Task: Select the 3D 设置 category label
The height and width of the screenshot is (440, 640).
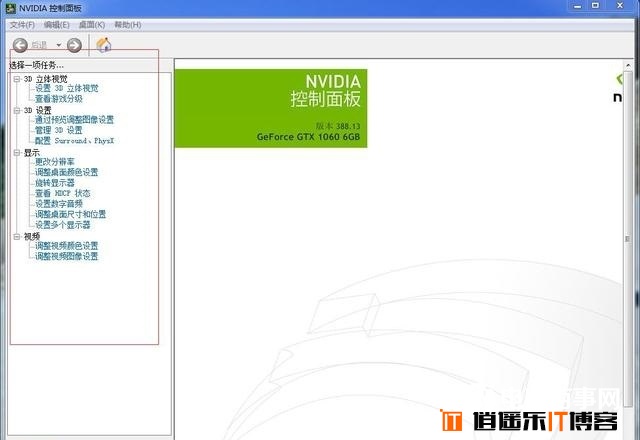Action: click(38, 110)
